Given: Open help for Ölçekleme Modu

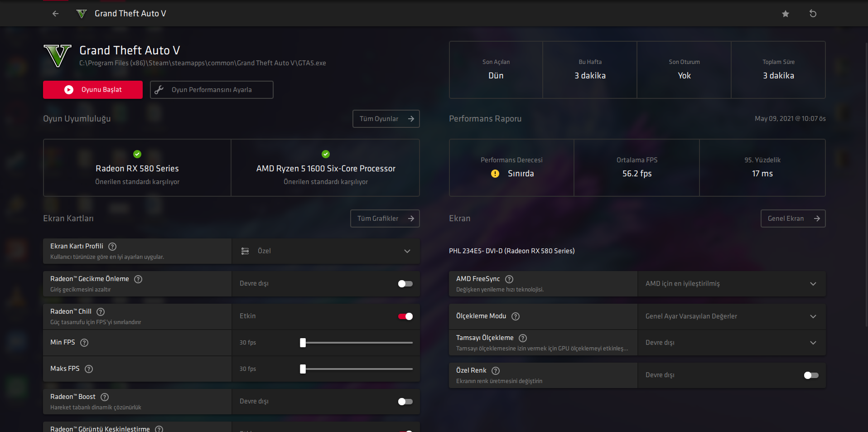Looking at the screenshot, I should pos(516,316).
